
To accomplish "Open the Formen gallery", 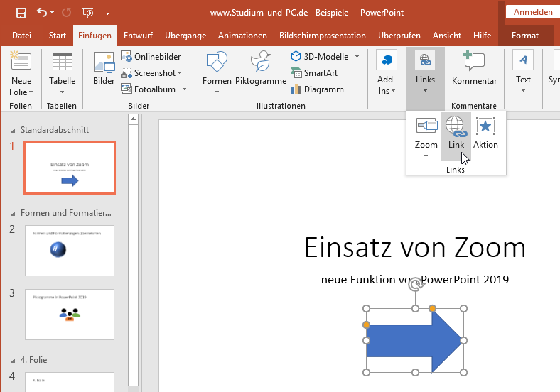I will [x=217, y=73].
